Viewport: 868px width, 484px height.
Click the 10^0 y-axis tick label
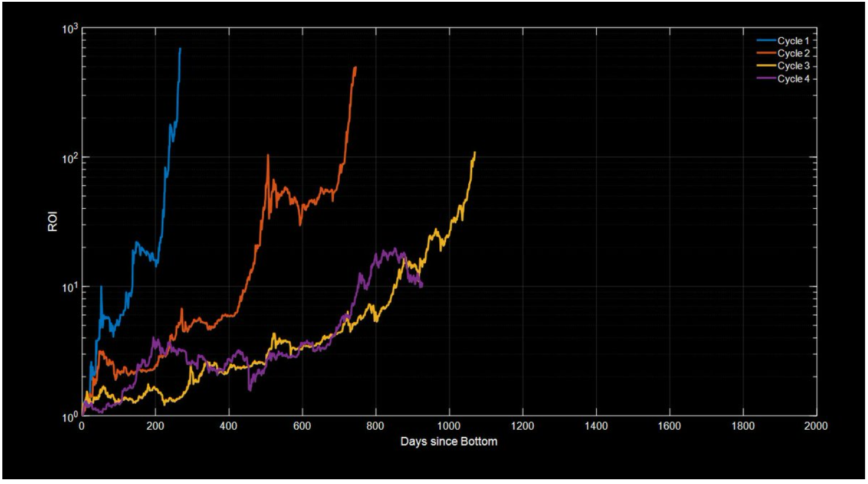69,416
